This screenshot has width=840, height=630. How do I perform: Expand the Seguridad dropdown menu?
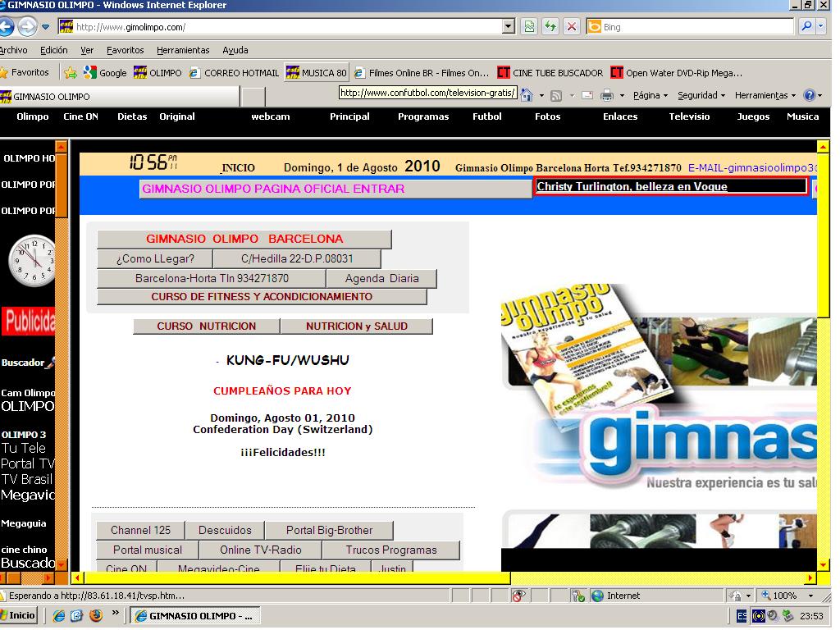point(701,95)
